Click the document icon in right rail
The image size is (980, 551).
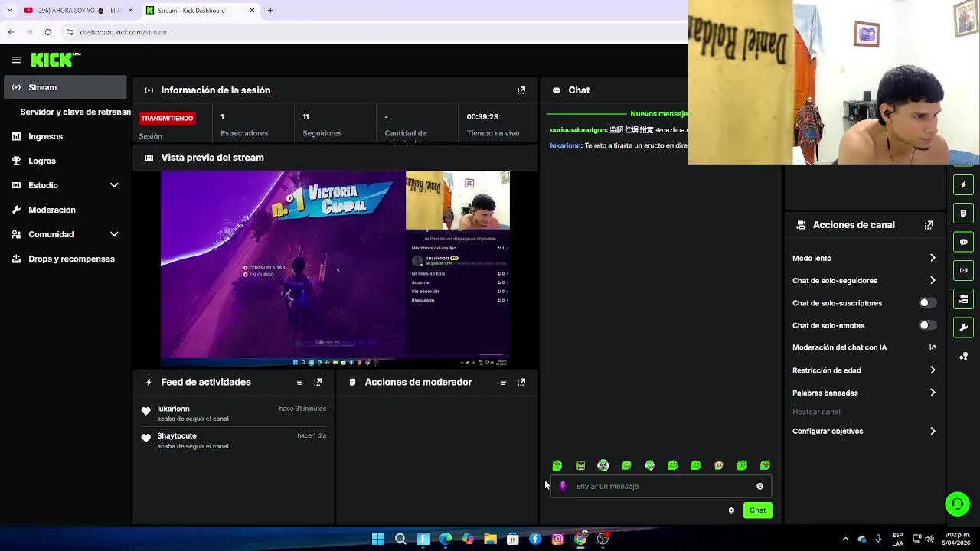(x=963, y=214)
